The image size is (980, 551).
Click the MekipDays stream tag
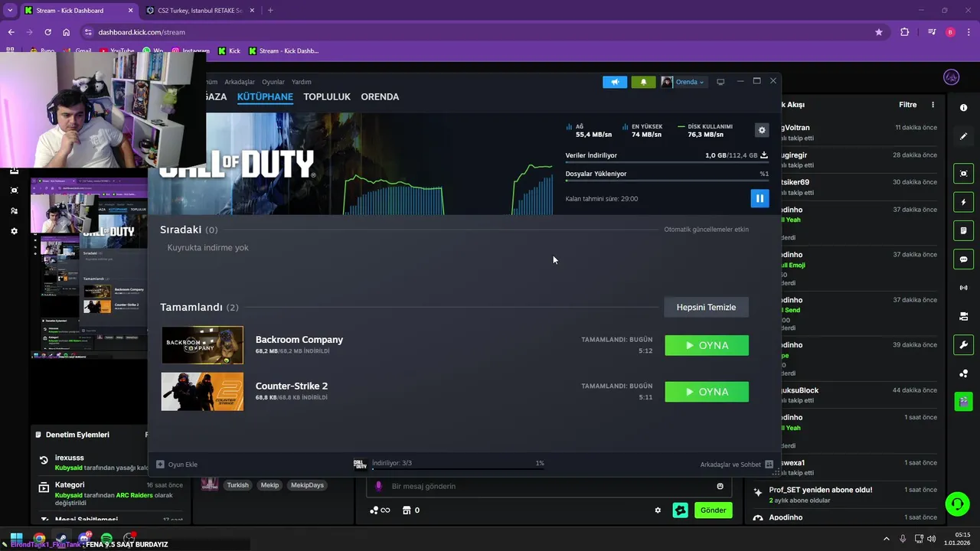pyautogui.click(x=307, y=485)
